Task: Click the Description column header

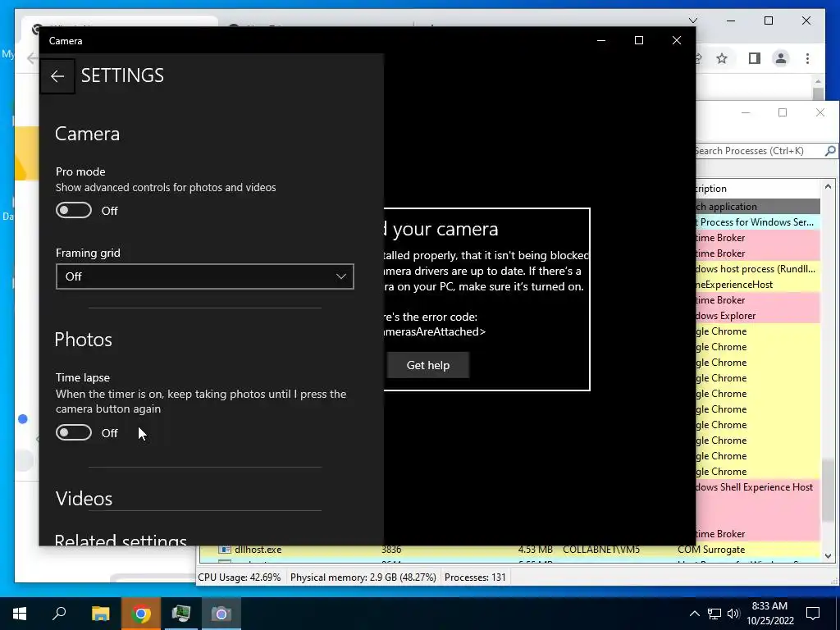Action: (757, 189)
